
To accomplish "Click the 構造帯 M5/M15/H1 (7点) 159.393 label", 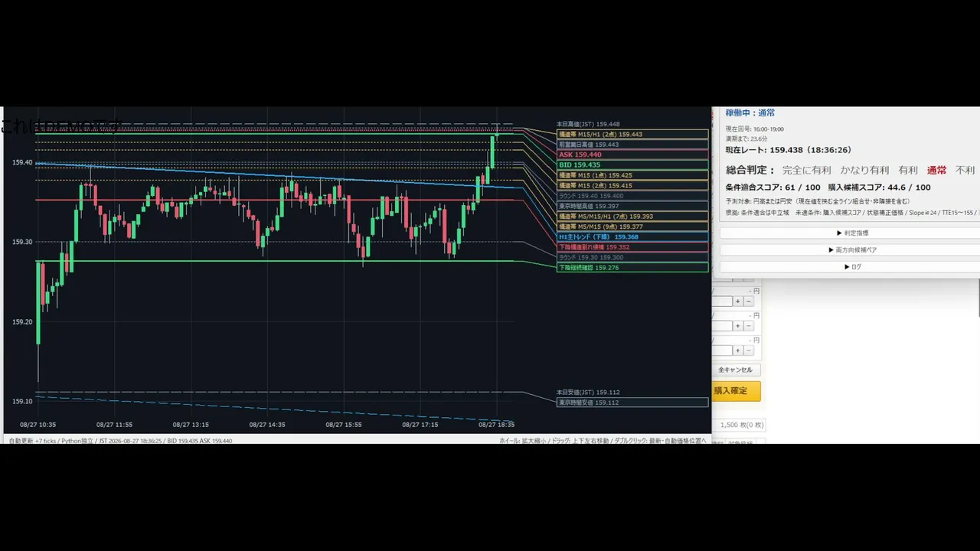I will (x=632, y=217).
